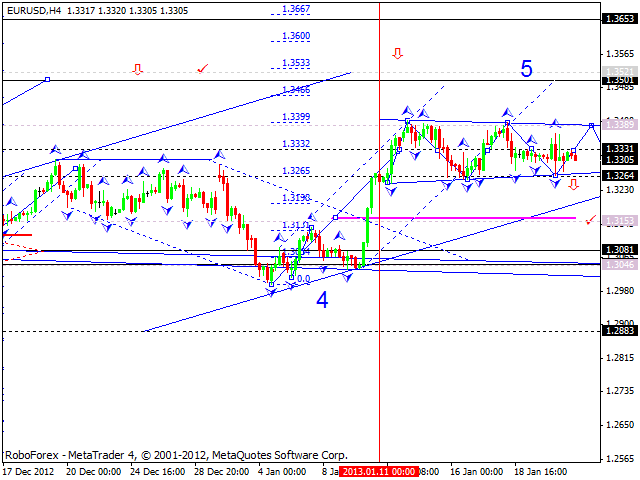This screenshot has width=640, height=480.
Task: Click the red checkmark near 1.3153 price
Action: (x=591, y=218)
